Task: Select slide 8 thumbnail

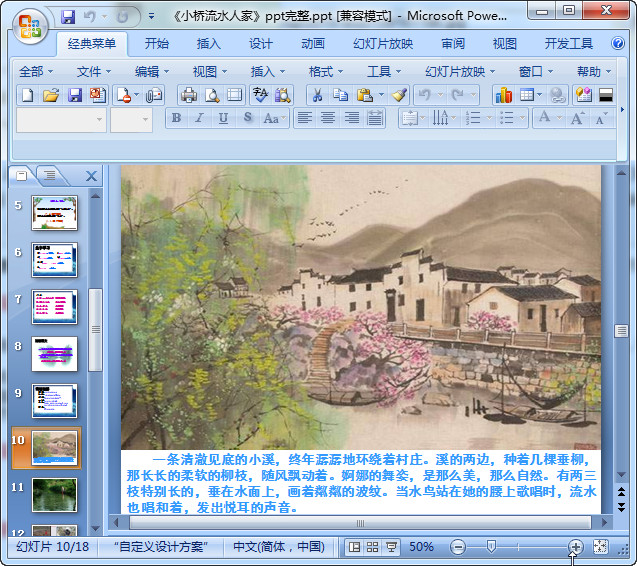Action: pyautogui.click(x=54, y=354)
